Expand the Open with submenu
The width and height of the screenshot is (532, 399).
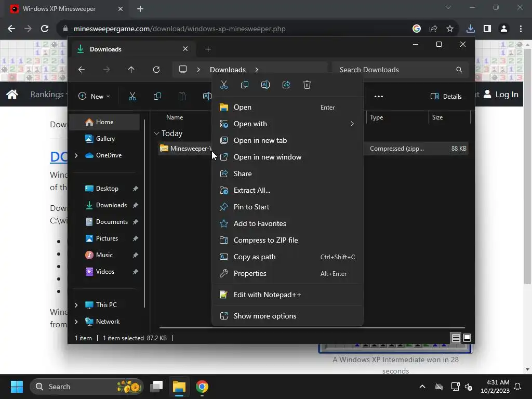click(352, 124)
